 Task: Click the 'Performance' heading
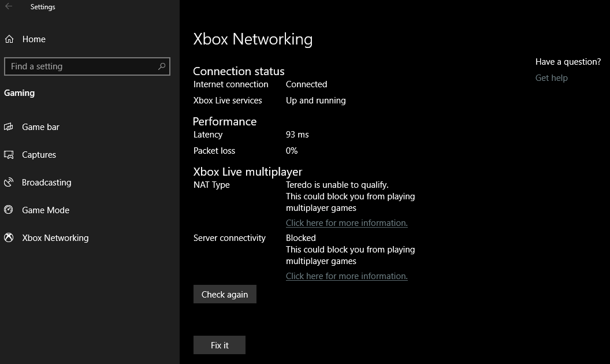(x=225, y=121)
